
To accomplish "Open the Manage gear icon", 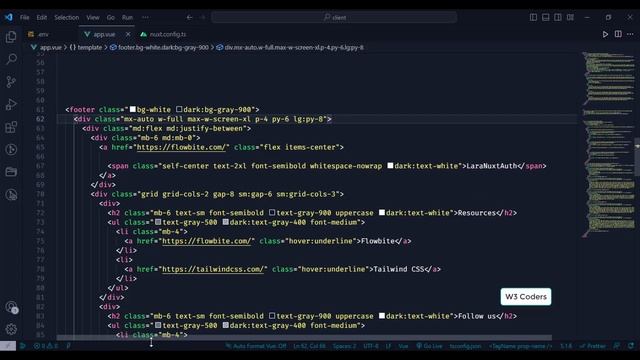I will [11, 329].
